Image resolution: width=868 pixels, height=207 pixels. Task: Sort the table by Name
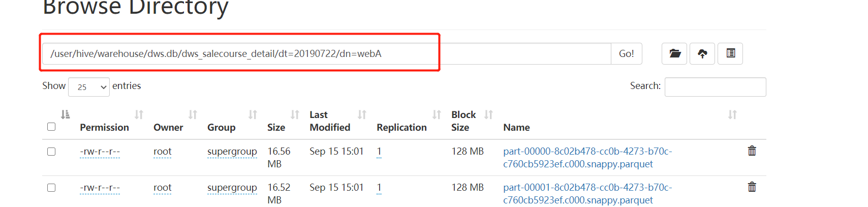pyautogui.click(x=732, y=115)
